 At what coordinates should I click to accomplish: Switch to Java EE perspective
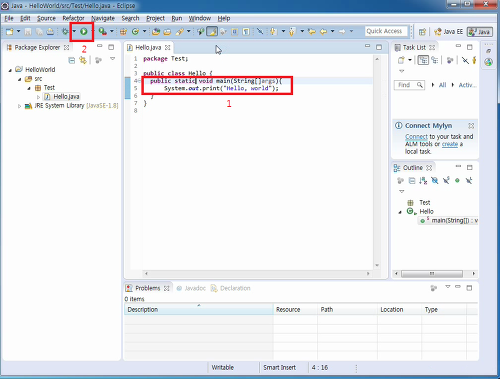click(x=448, y=32)
